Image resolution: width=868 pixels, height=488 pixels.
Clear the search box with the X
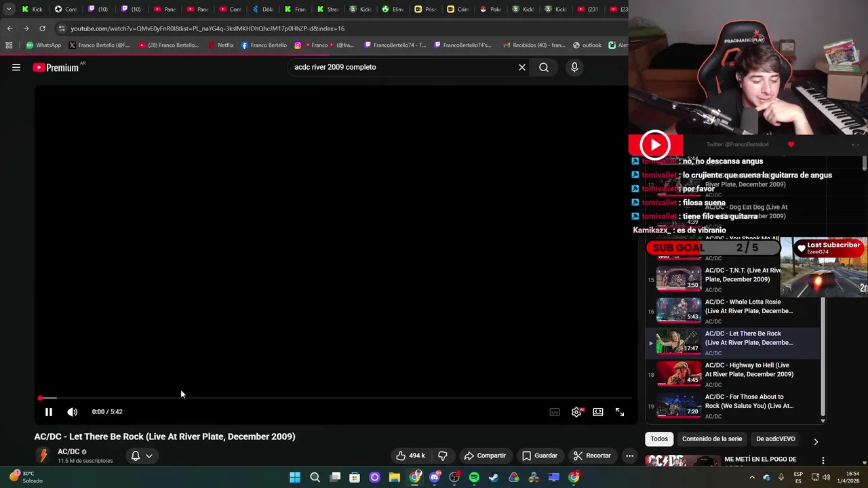pos(522,67)
